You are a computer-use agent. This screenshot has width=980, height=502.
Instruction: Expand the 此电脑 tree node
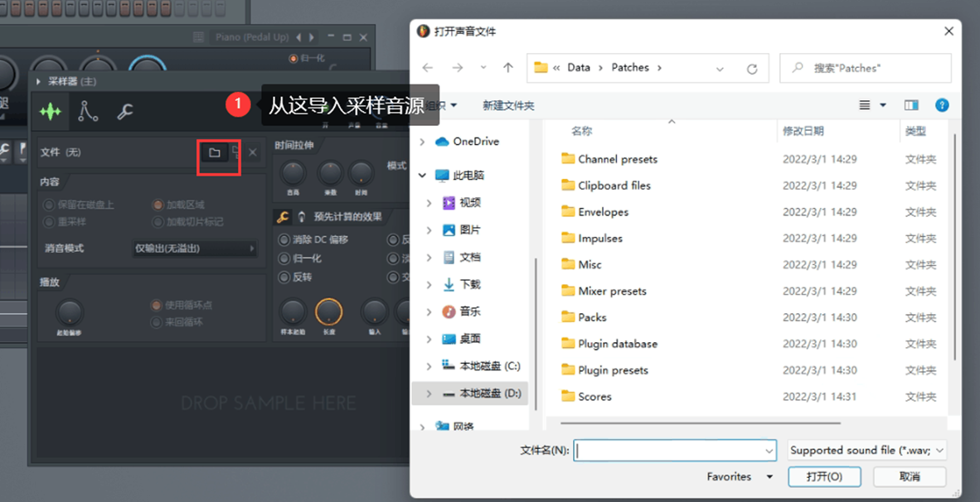(422, 176)
